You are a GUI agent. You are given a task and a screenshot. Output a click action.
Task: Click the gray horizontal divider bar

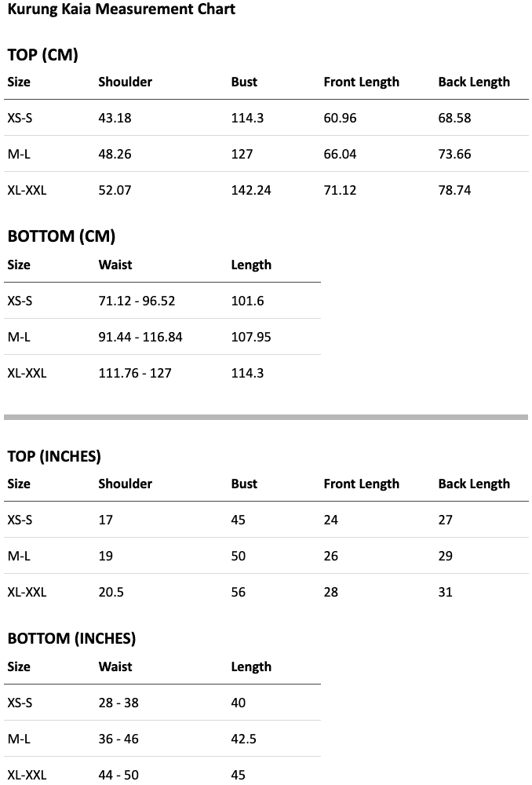coord(266,417)
